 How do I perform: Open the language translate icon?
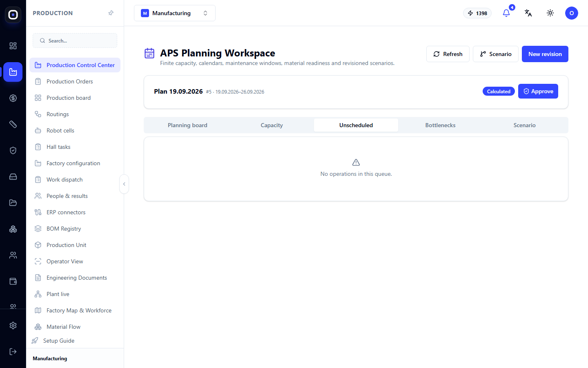(x=528, y=13)
